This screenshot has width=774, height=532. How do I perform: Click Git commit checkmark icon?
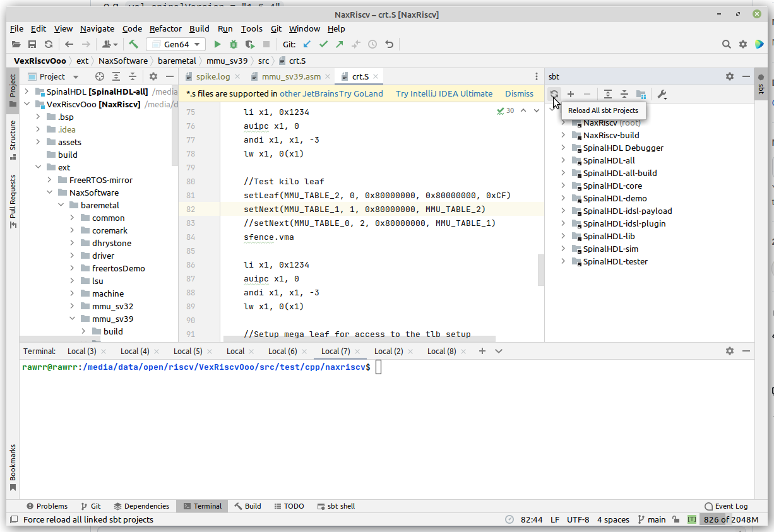pyautogui.click(x=323, y=44)
